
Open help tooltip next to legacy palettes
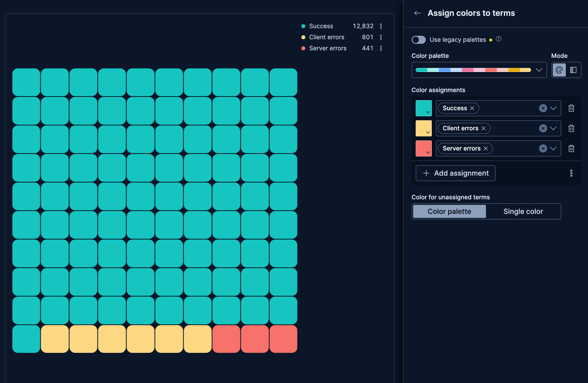(x=499, y=40)
